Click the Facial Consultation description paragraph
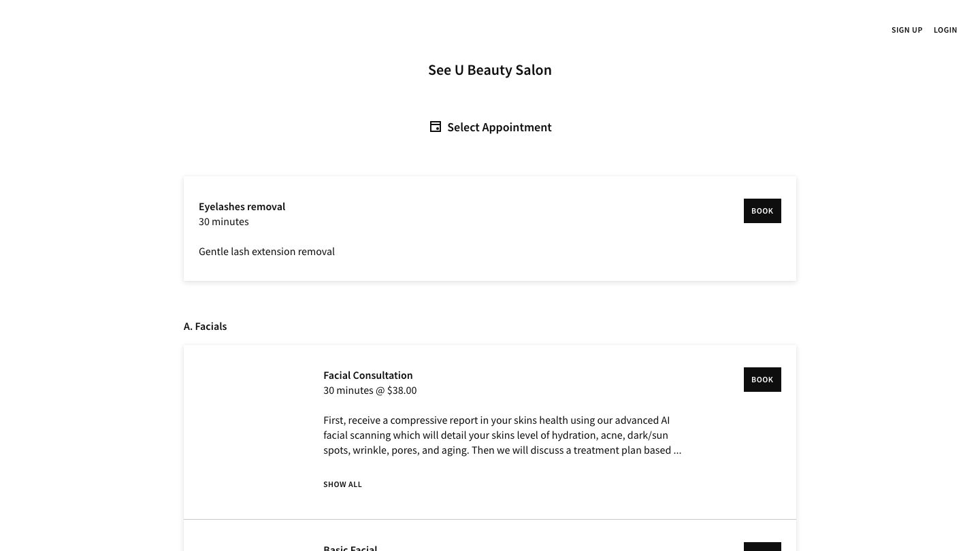This screenshot has height=551, width=980. point(497,435)
